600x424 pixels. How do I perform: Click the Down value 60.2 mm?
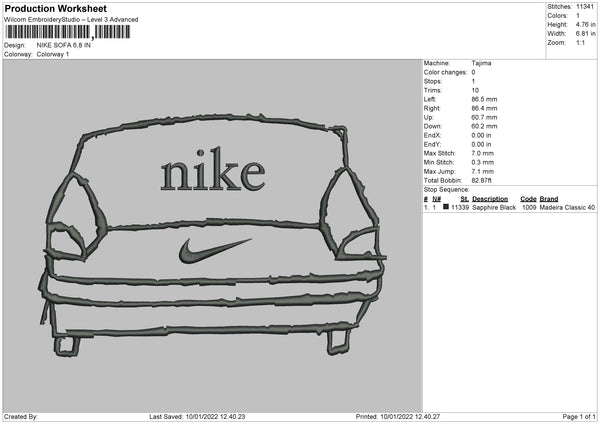pyautogui.click(x=484, y=126)
